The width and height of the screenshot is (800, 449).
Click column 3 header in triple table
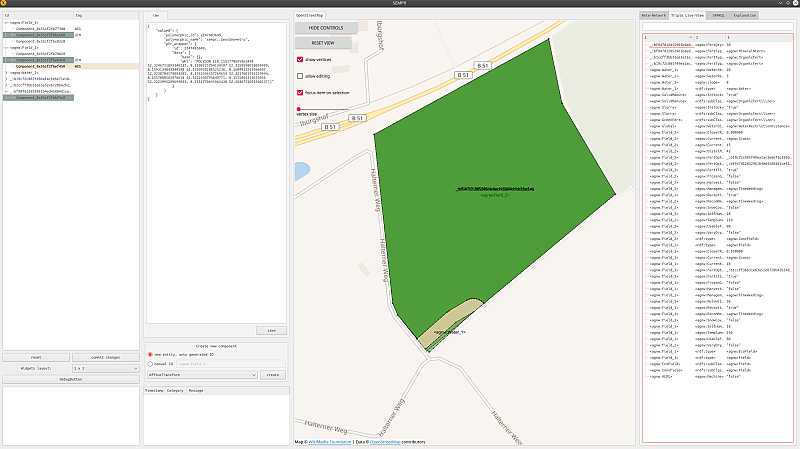click(759, 37)
